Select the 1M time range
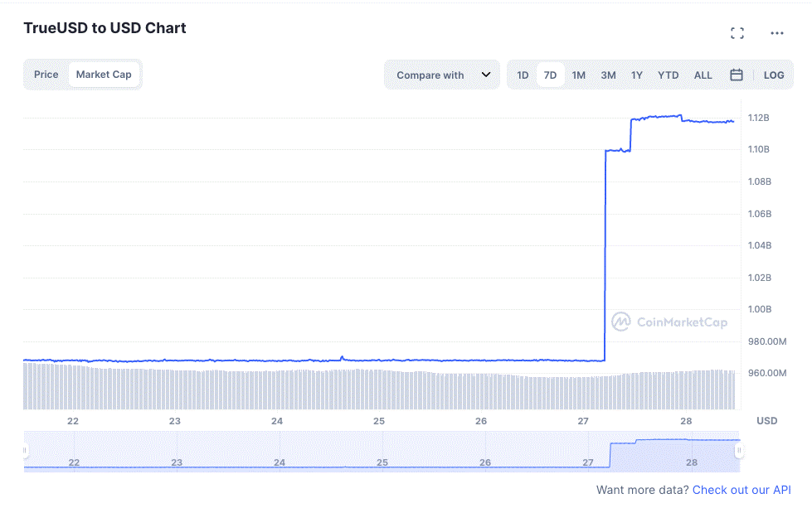Viewport: 812px width, 513px height. pyautogui.click(x=578, y=75)
